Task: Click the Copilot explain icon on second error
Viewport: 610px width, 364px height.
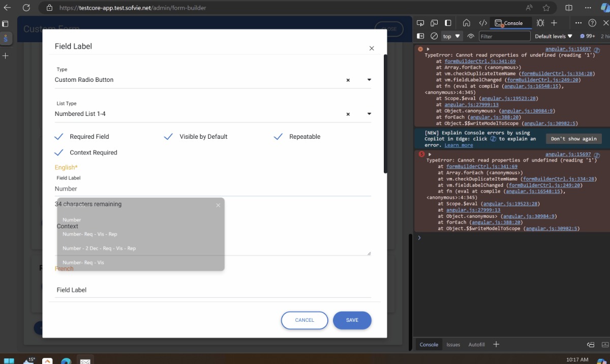Action: (597, 156)
